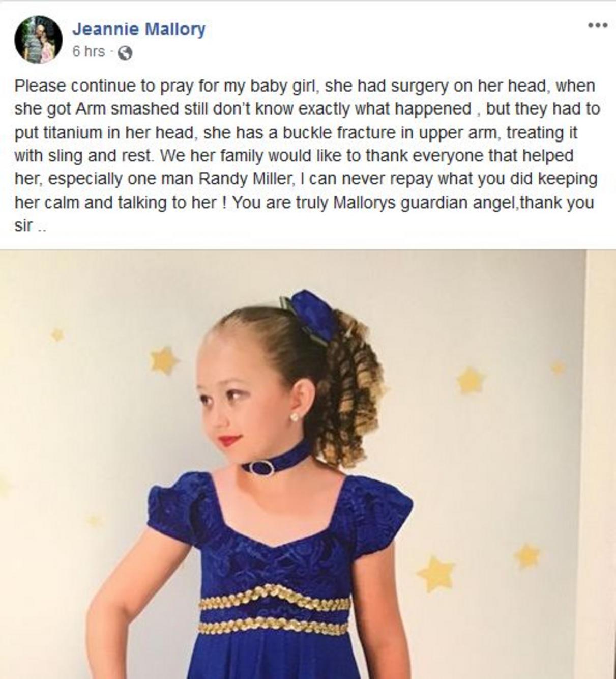Click the globe public privacy icon
This screenshot has width=616, height=679.
pos(125,52)
